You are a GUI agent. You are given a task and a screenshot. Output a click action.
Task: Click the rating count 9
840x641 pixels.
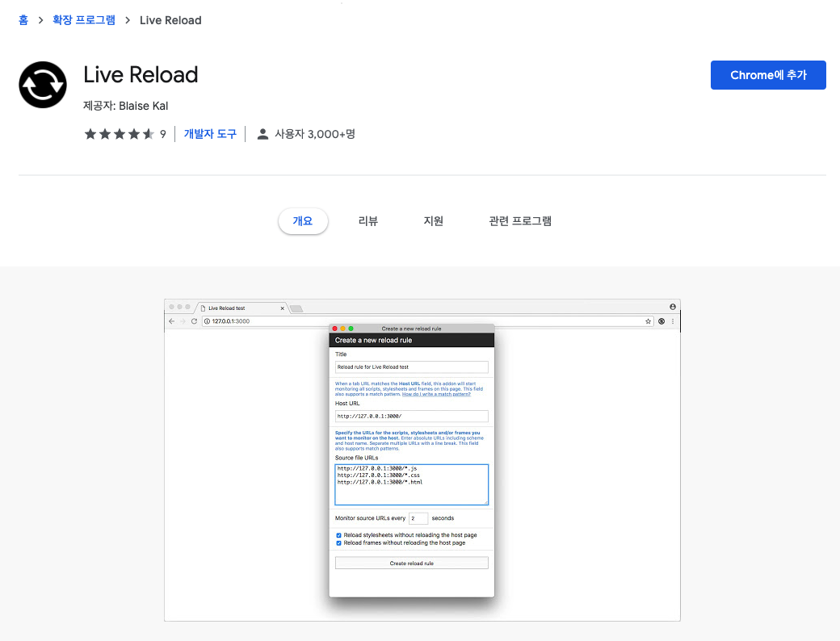point(163,134)
